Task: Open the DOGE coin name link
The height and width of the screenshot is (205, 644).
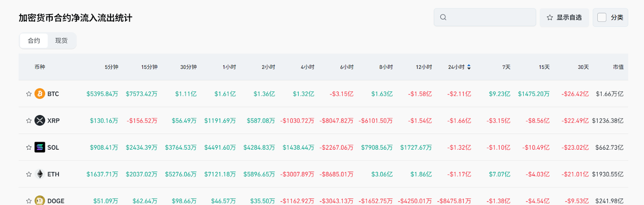Action: pos(55,201)
